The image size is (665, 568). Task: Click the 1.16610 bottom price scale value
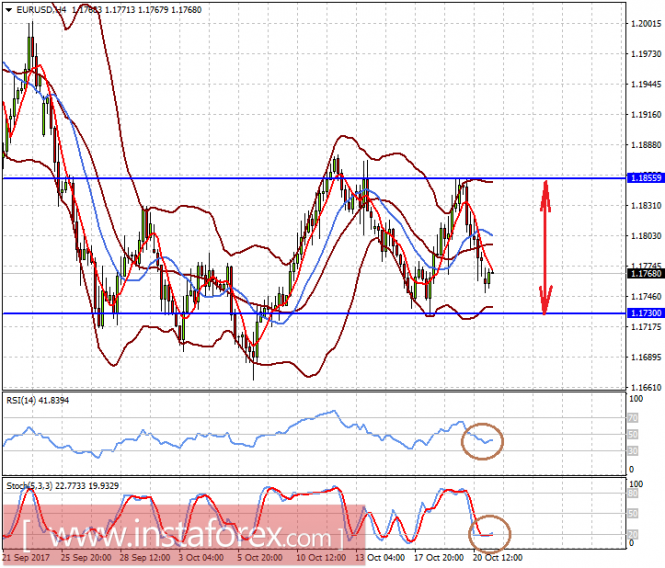[646, 387]
